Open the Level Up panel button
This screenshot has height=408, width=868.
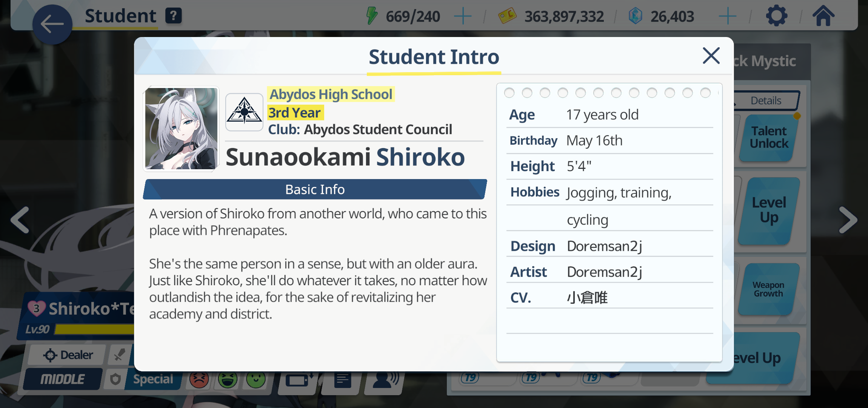click(769, 210)
